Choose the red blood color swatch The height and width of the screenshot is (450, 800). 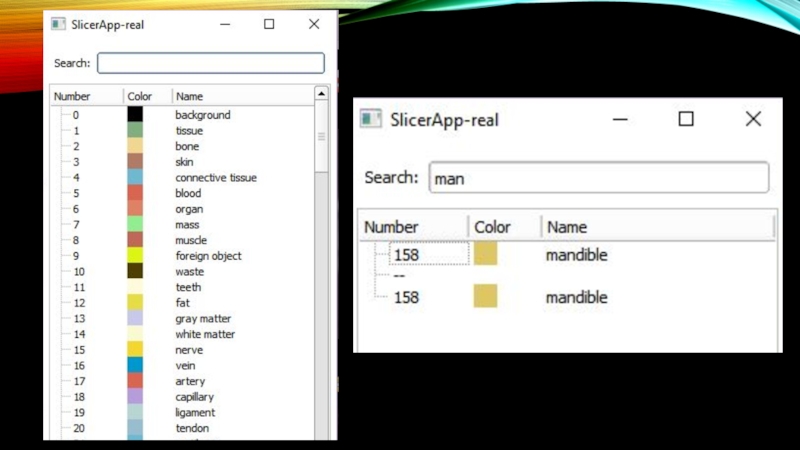point(135,193)
